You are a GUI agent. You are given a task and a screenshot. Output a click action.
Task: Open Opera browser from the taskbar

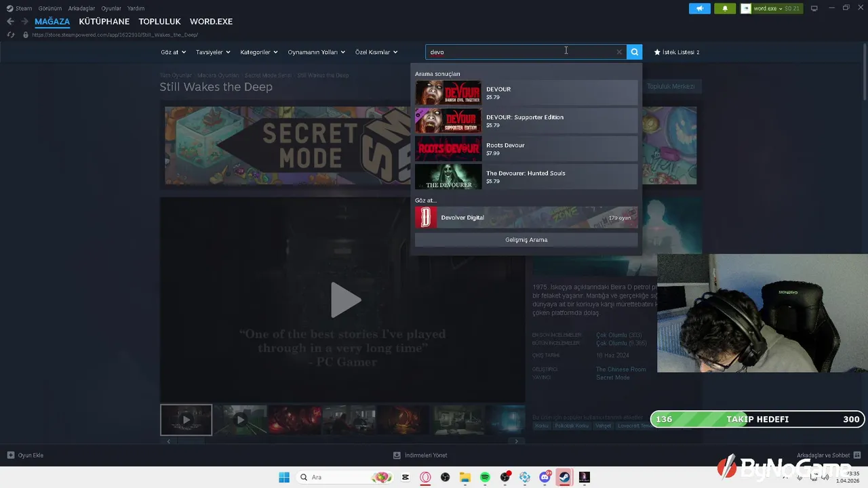tap(425, 477)
